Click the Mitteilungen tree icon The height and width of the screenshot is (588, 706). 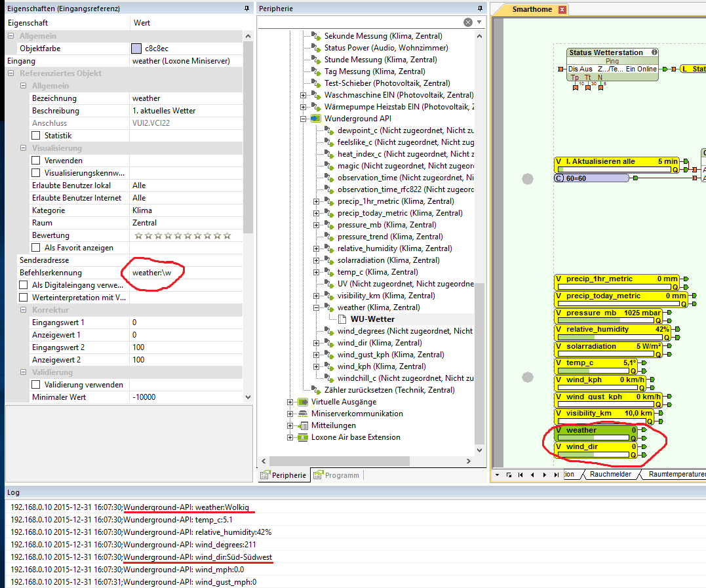point(302,425)
